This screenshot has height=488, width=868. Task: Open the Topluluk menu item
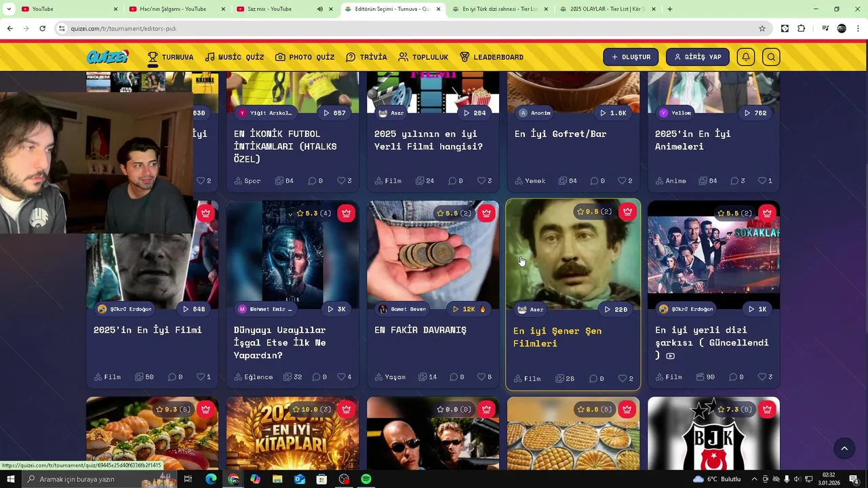423,57
